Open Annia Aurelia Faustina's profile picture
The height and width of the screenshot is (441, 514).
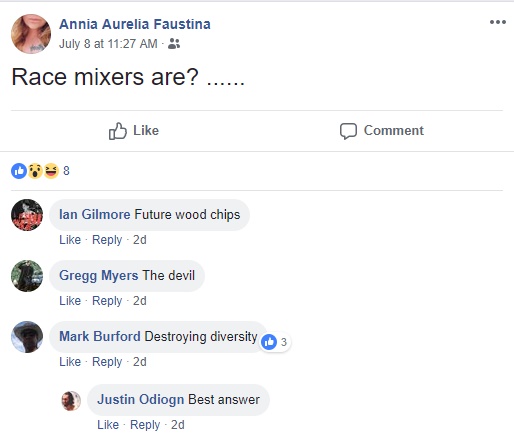(31, 34)
